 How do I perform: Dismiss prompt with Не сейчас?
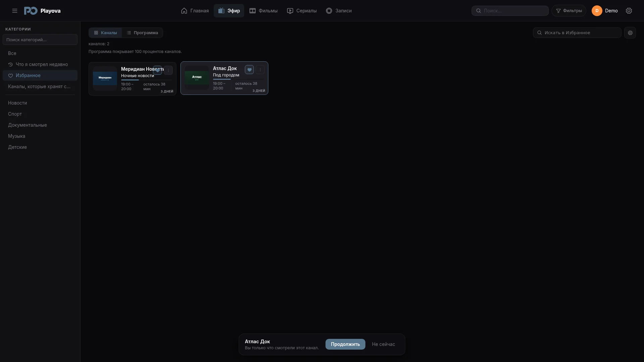tap(383, 344)
